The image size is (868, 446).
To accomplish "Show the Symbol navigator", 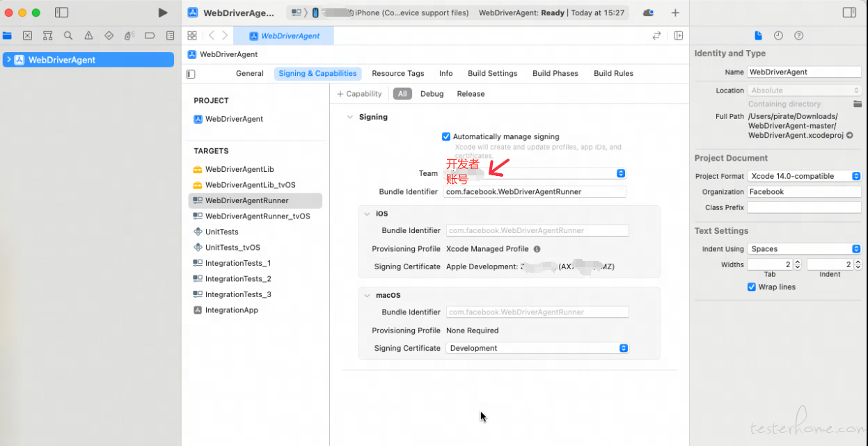I will click(x=48, y=35).
